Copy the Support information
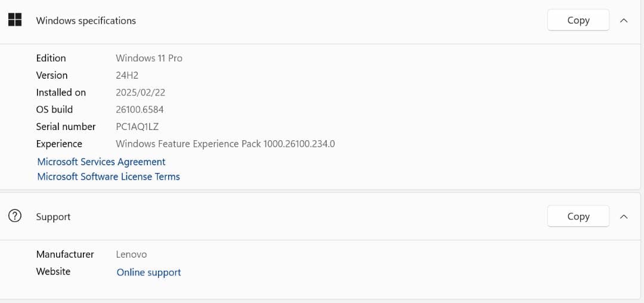The height and width of the screenshot is (303, 644). tap(578, 217)
